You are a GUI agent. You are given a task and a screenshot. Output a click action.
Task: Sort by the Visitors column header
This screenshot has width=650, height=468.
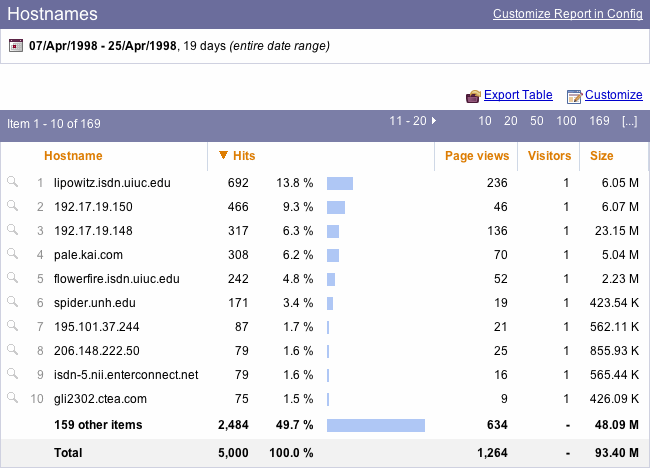tap(549, 156)
